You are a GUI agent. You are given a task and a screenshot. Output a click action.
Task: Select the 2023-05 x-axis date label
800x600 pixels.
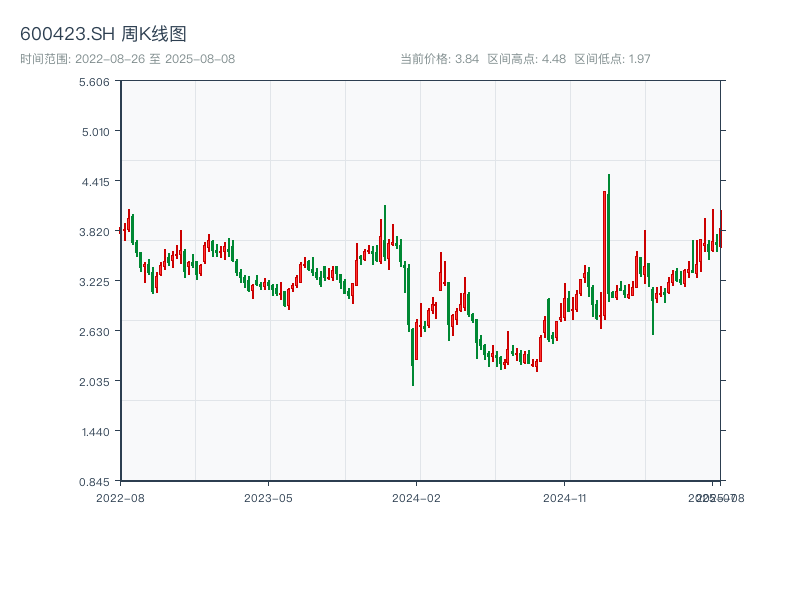point(268,497)
